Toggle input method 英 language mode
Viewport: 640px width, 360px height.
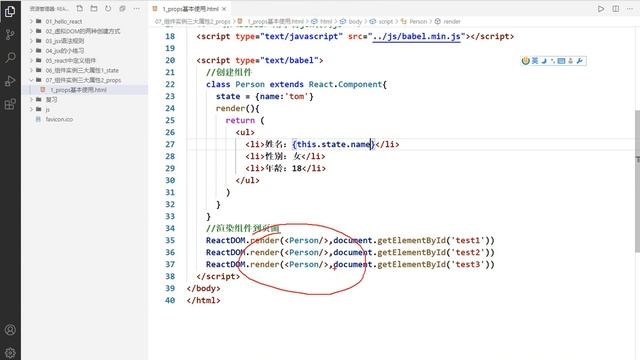pyautogui.click(x=535, y=61)
